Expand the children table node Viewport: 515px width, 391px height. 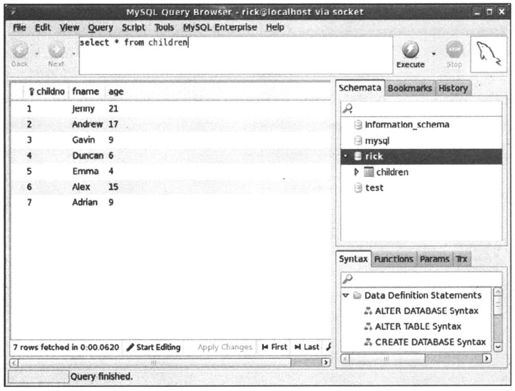356,172
